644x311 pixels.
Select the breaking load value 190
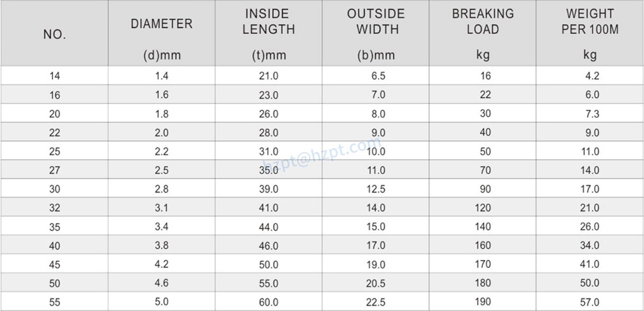pos(483,302)
